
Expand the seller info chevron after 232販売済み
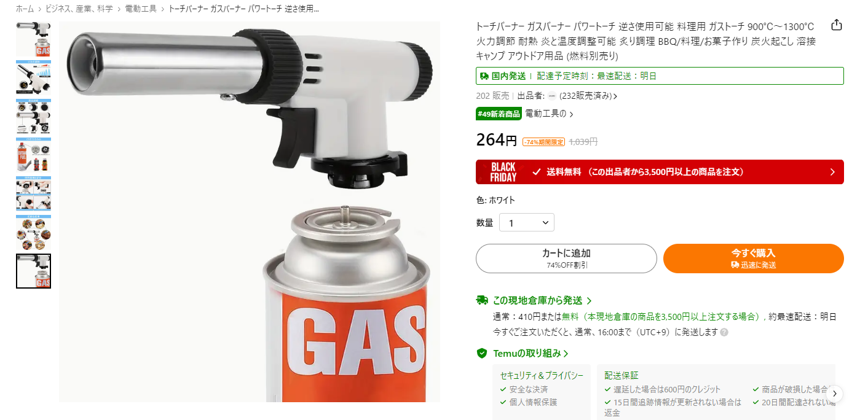pos(615,96)
